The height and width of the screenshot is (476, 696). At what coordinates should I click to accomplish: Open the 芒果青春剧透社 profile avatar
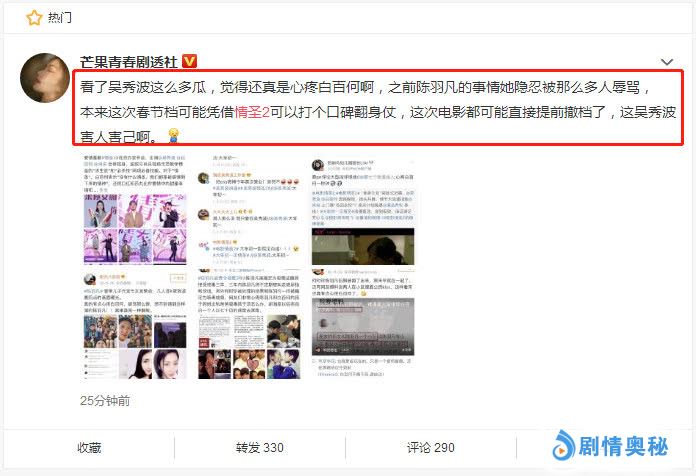(45, 77)
